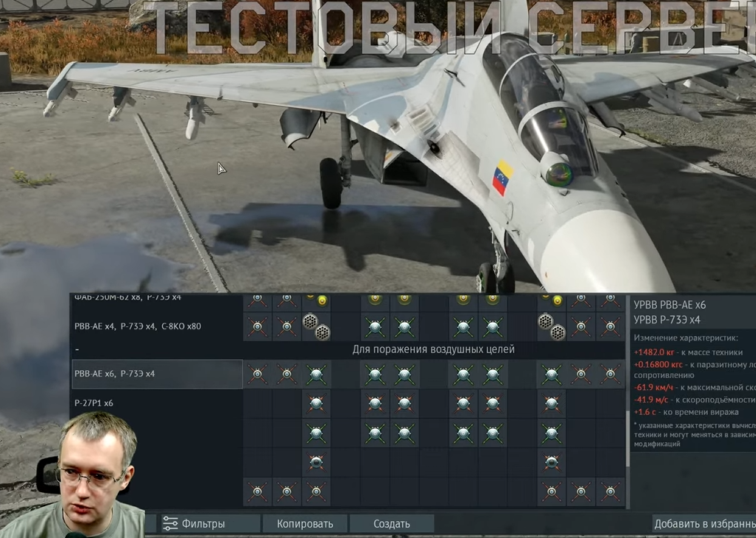Click right dark-nosed missile icon in the grid
Image resolution: width=756 pixels, height=538 pixels.
click(x=552, y=463)
